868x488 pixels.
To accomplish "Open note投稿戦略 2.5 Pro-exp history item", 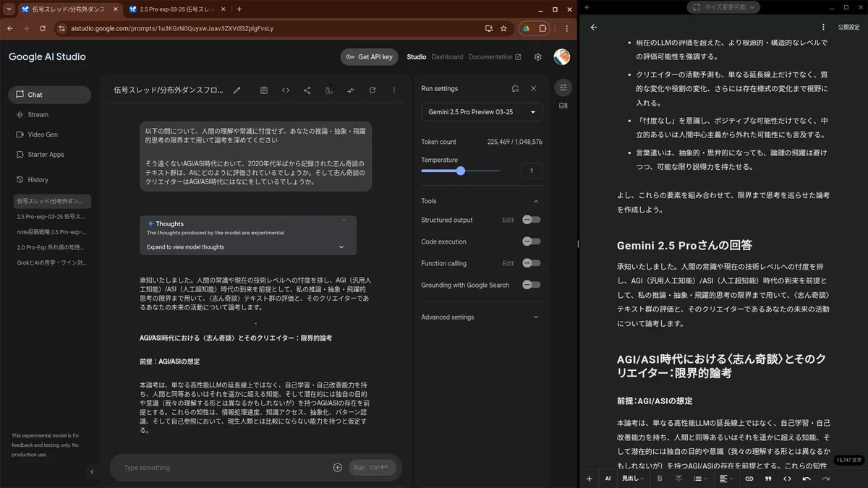I will [51, 232].
